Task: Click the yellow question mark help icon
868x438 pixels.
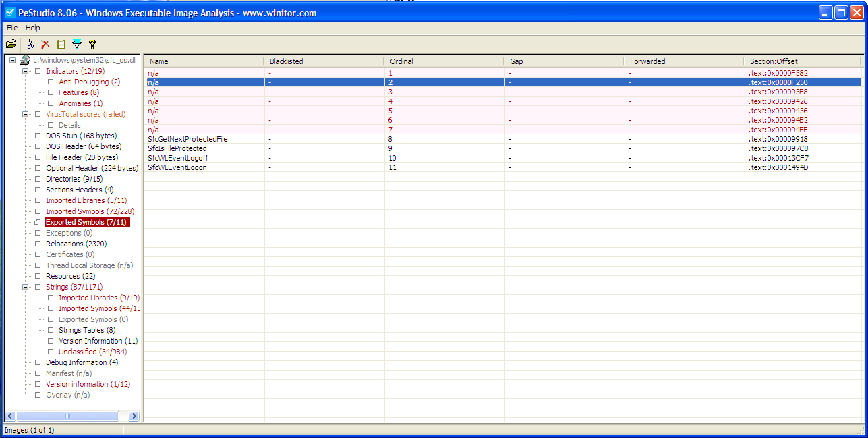Action: click(x=92, y=45)
